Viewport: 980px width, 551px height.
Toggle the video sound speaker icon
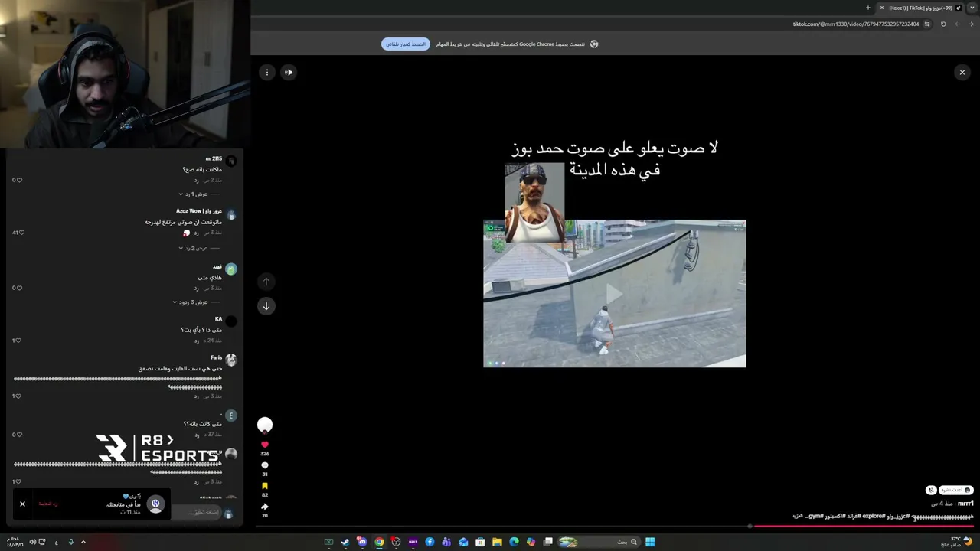tap(289, 72)
